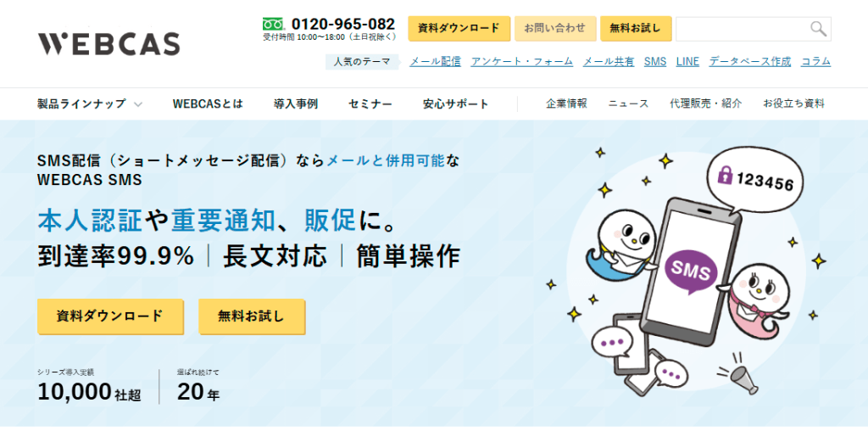Go to the セミナー menu item
The image size is (868, 448).
point(370,104)
